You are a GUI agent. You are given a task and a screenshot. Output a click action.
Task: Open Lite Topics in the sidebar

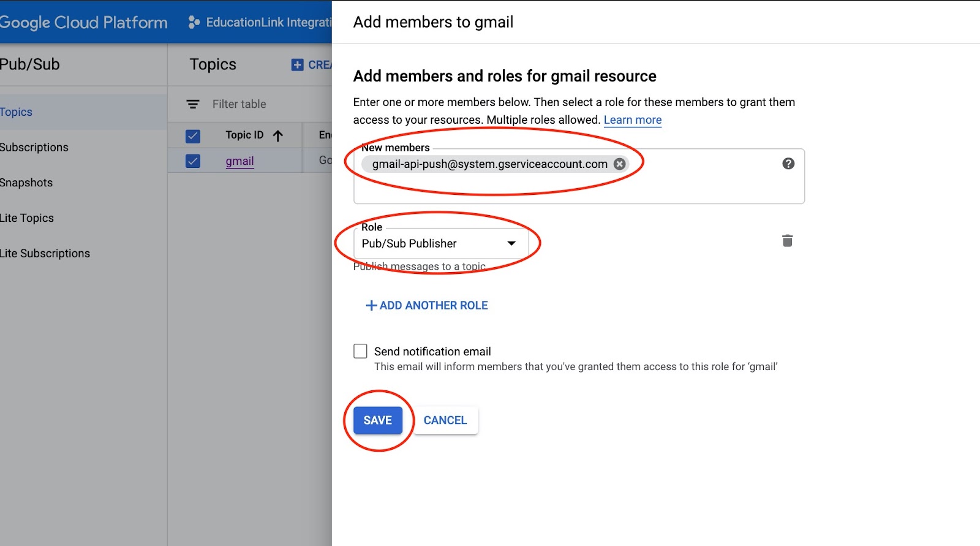27,218
